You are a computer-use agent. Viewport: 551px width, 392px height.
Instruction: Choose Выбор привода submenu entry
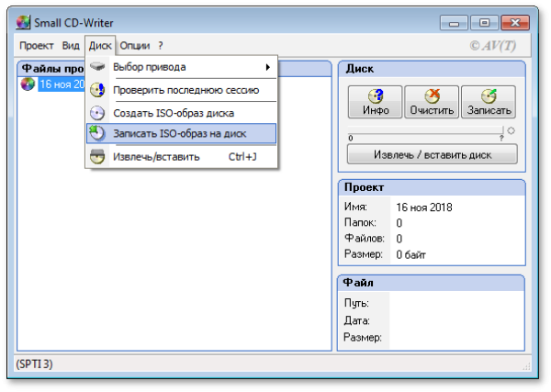click(x=181, y=67)
